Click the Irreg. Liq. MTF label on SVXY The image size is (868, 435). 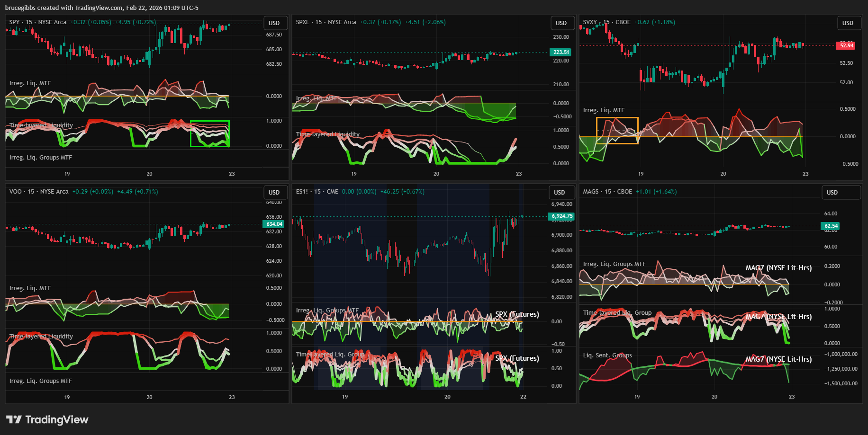pos(604,110)
